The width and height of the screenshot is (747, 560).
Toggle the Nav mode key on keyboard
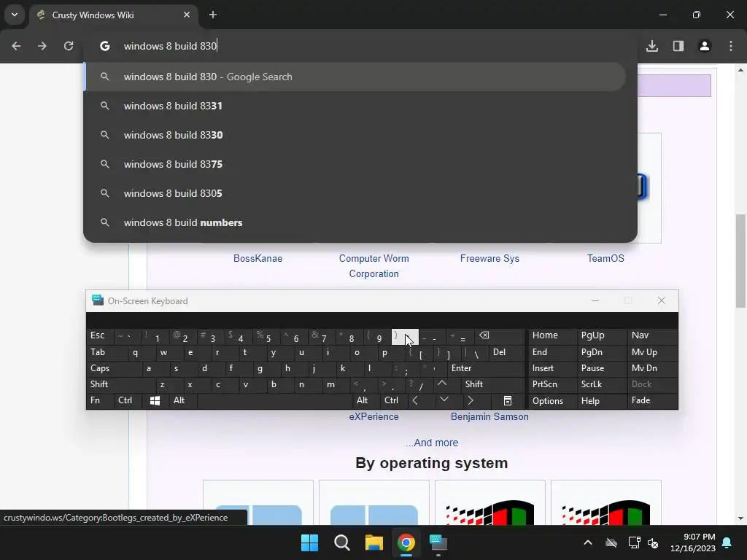click(x=651, y=335)
